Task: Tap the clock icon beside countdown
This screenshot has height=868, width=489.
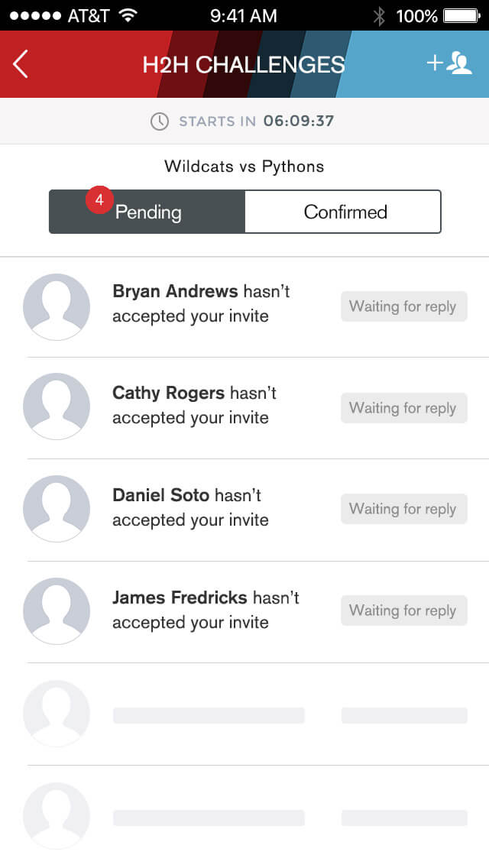Action: [159, 121]
